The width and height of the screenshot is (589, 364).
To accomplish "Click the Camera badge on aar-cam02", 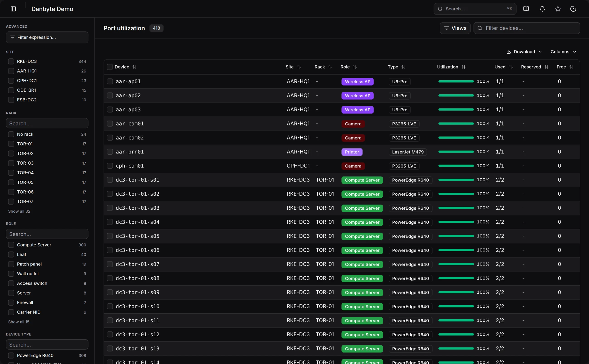I will (353, 138).
